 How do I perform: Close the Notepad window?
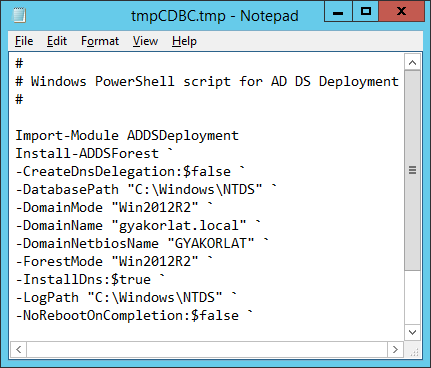401,12
